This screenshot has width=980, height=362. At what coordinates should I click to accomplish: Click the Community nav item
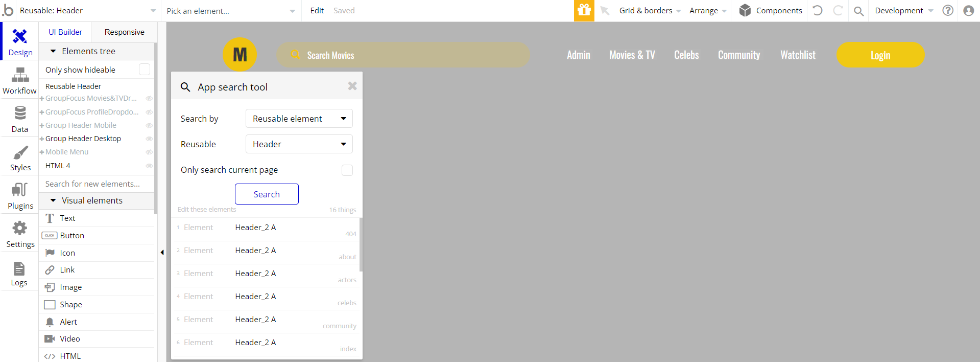739,55
